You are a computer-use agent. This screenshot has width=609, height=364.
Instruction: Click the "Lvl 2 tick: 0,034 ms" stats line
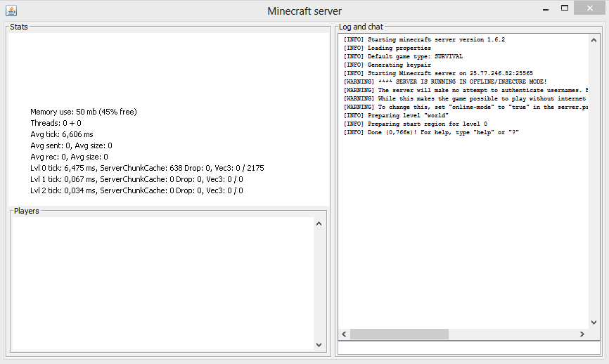pos(136,190)
